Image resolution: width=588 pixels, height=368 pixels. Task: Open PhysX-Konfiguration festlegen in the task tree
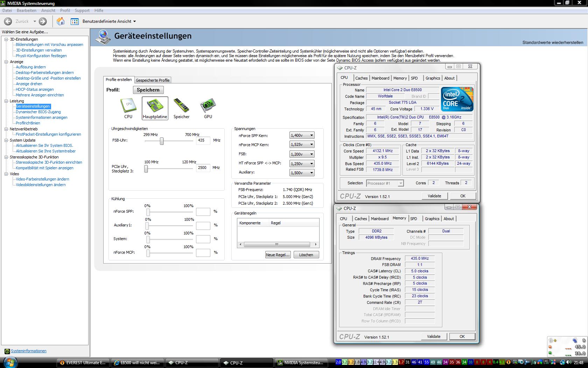[x=41, y=56]
